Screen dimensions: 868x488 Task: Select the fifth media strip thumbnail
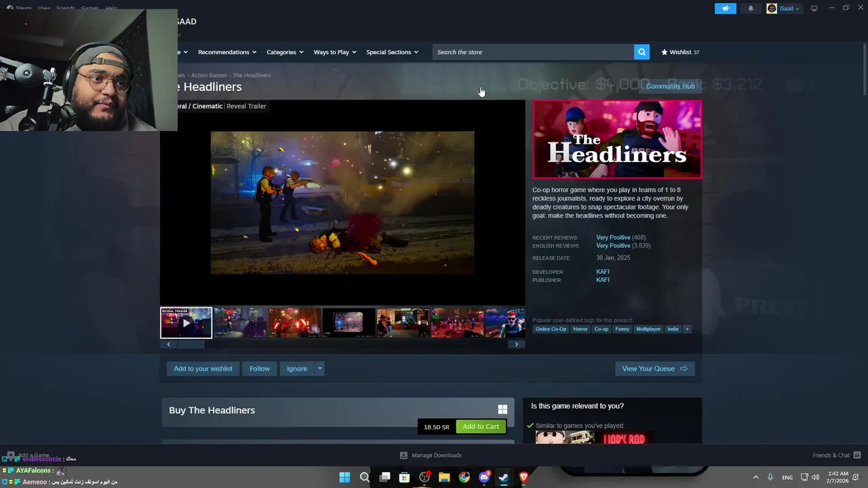[403, 323]
